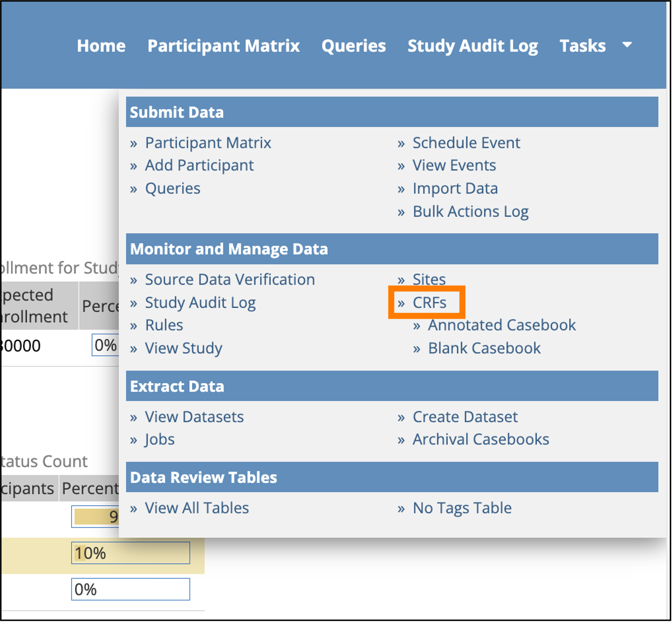Open the Tasks dropdown arrow
The image size is (672, 622).
(x=626, y=46)
